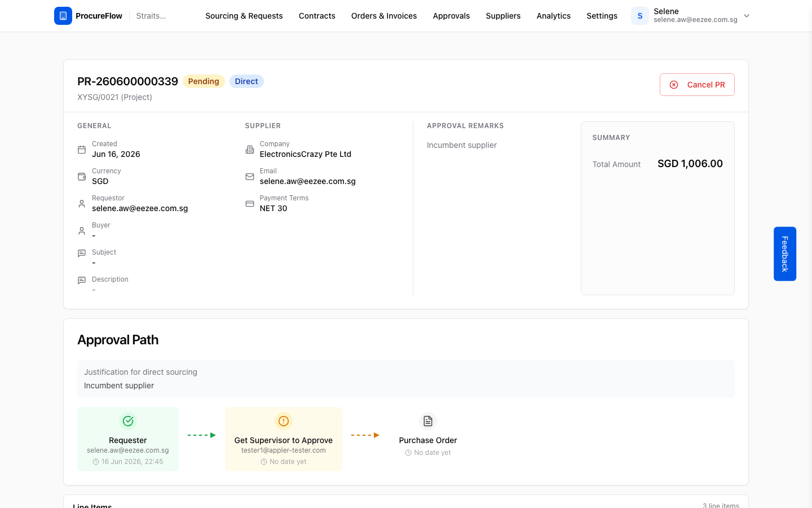Image resolution: width=812 pixels, height=508 pixels.
Task: Click the Purchase Order document icon
Action: (x=428, y=421)
